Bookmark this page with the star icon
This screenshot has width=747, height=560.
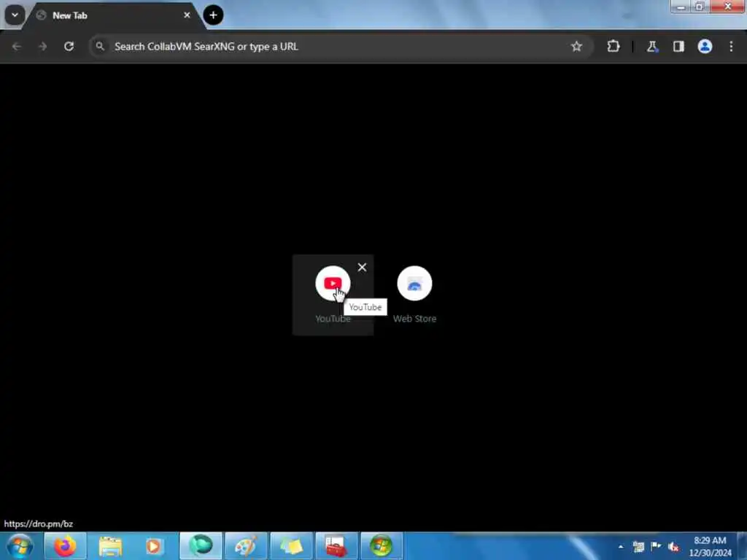pos(576,47)
